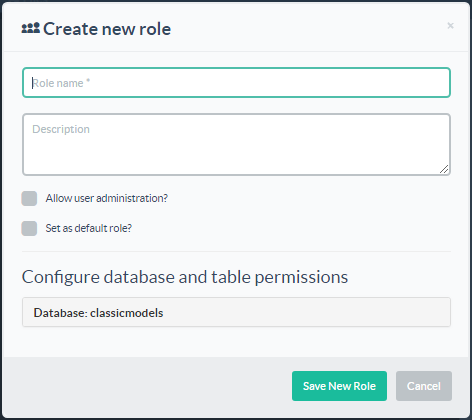This screenshot has width=472, height=420.
Task: Cancel the role creation
Action: 424,386
